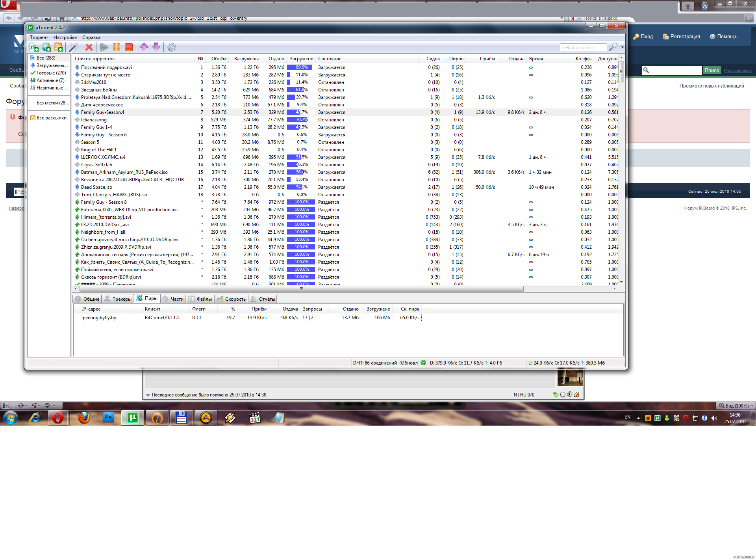Select 'Загружаемые' category in sidebar
Viewport: 756px width, 560px height.
pos(49,65)
